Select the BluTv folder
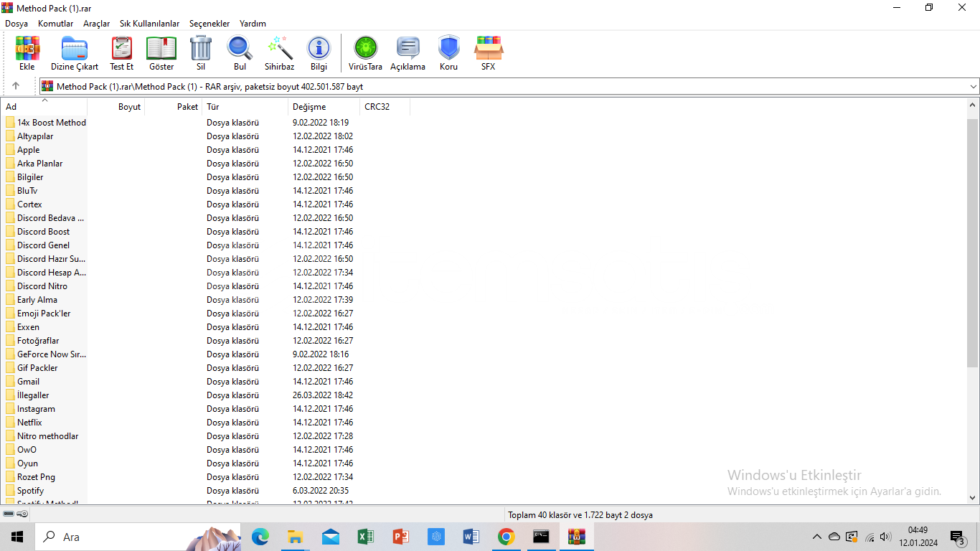The image size is (980, 551). coord(27,191)
